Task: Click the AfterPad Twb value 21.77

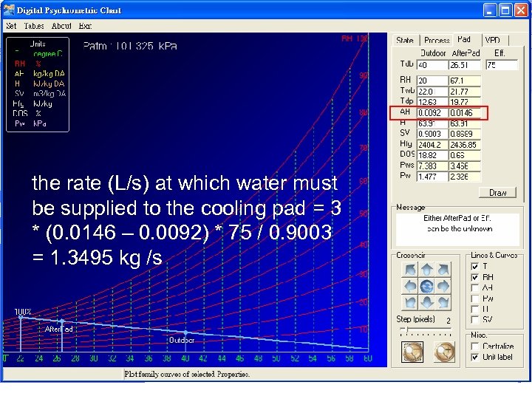Action: tap(465, 92)
